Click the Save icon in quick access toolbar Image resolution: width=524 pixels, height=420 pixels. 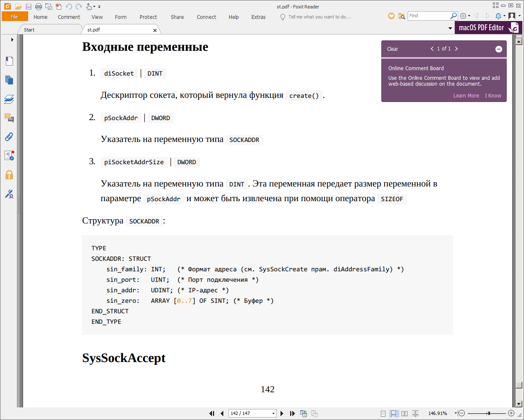(x=28, y=7)
